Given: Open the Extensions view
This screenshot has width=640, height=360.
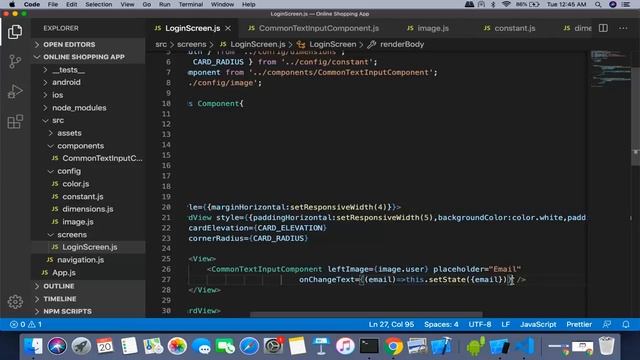Looking at the screenshot, I should (15, 121).
